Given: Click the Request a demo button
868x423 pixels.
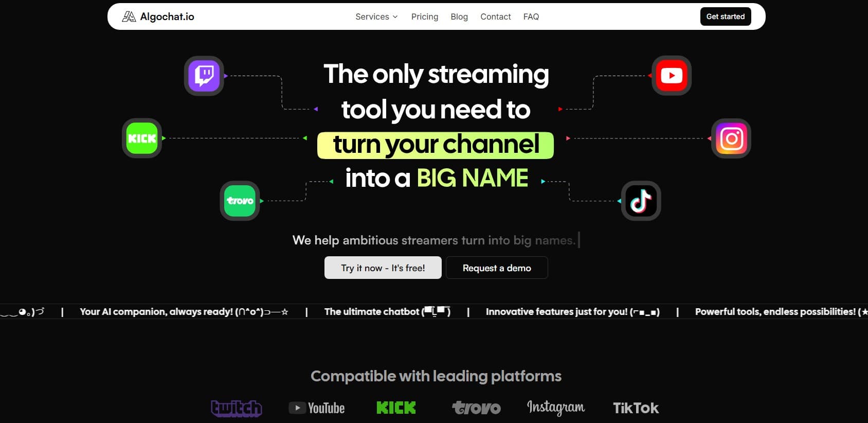Looking at the screenshot, I should coord(497,268).
